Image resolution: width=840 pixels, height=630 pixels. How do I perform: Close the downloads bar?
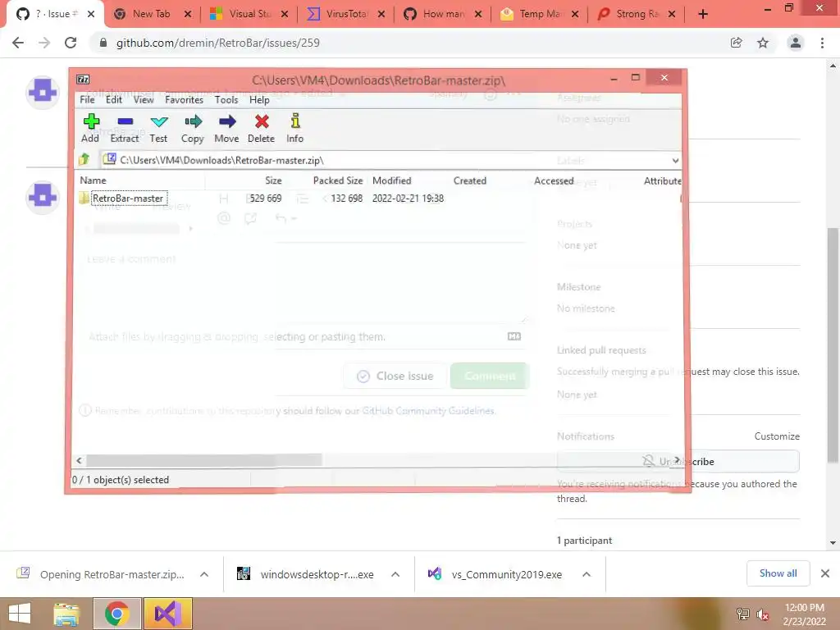click(x=825, y=573)
